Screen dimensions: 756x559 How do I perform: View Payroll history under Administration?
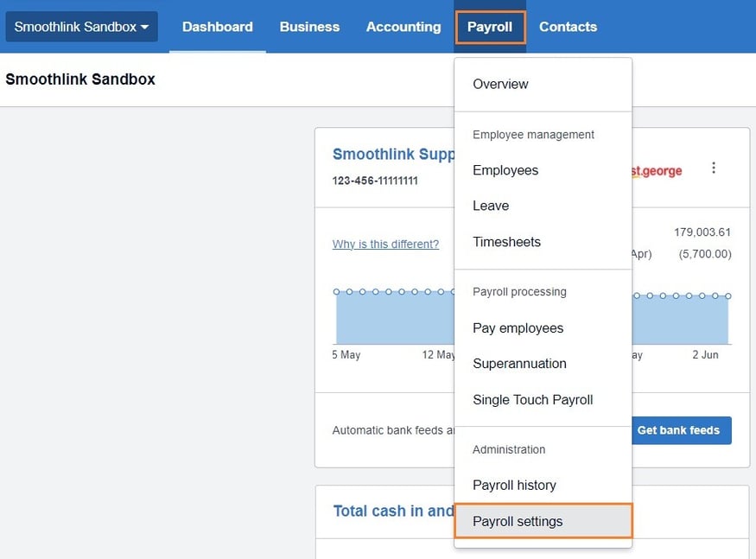pyautogui.click(x=513, y=485)
